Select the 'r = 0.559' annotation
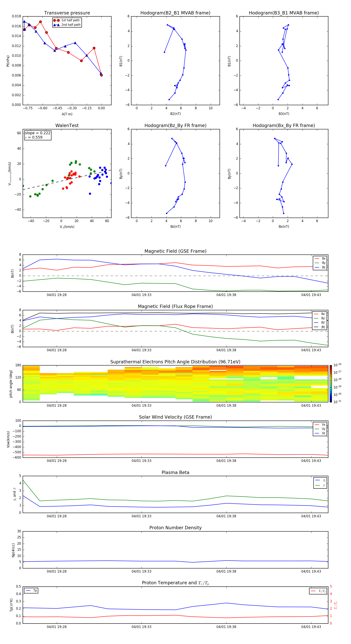 tap(34, 137)
